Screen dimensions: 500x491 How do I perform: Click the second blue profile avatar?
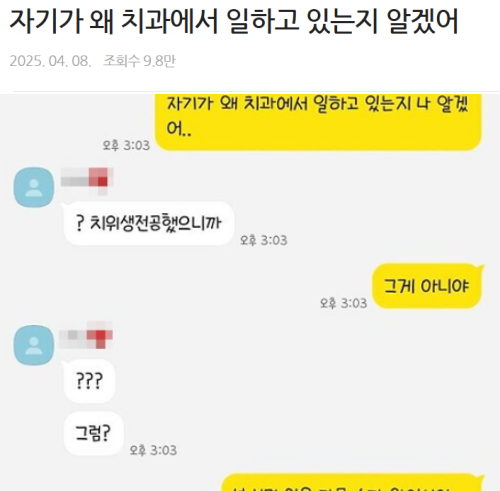[34, 345]
